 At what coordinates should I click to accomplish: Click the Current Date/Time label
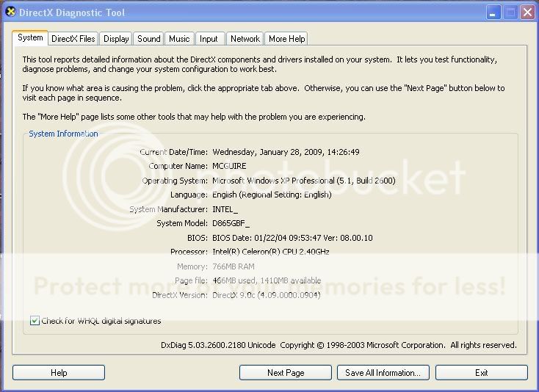pyautogui.click(x=173, y=152)
